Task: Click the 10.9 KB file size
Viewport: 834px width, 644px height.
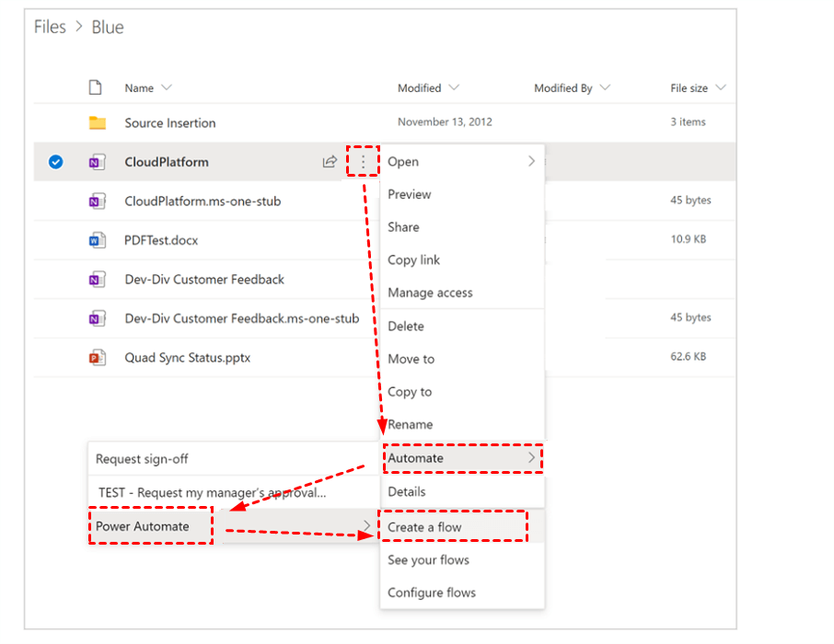Action: click(x=689, y=239)
